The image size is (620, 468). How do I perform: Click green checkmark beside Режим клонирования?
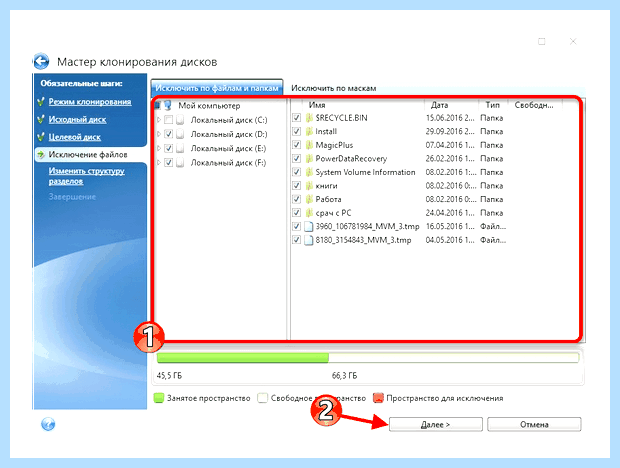point(41,102)
